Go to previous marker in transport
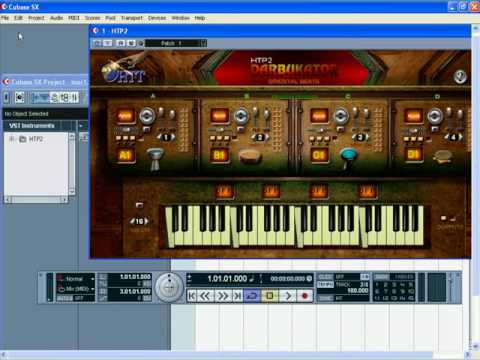 192,296
